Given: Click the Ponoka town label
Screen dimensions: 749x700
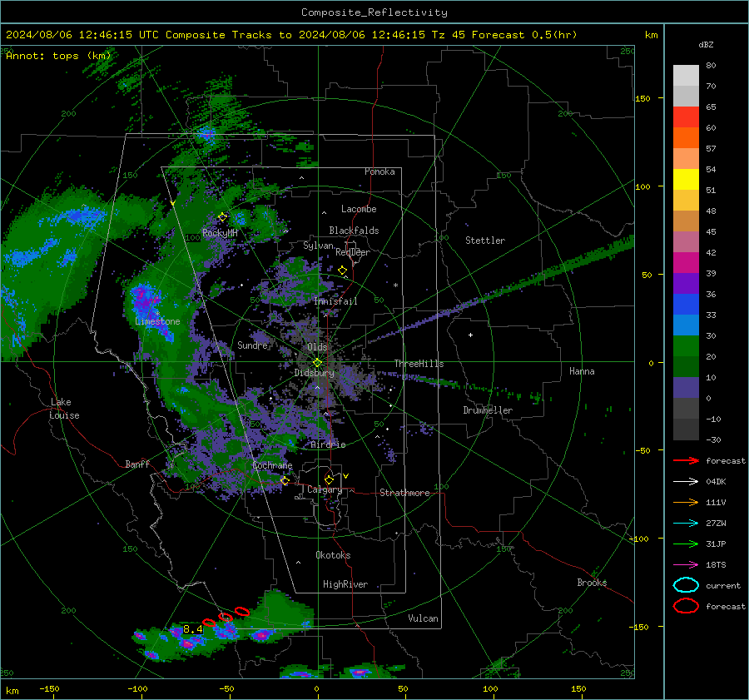Looking at the screenshot, I should (379, 171).
